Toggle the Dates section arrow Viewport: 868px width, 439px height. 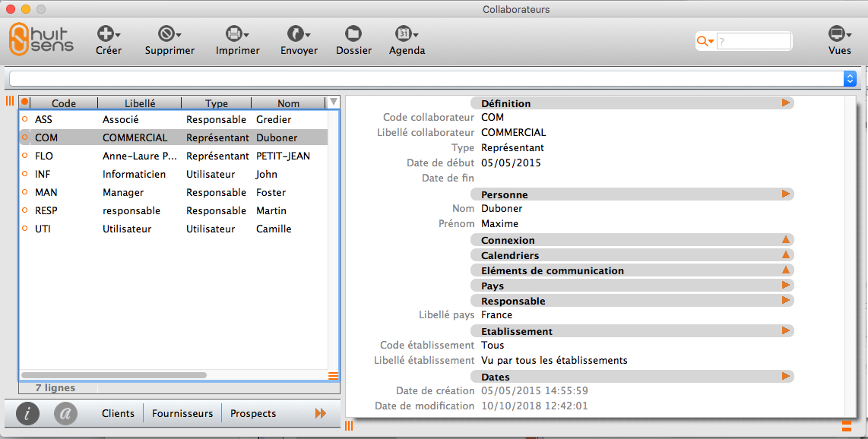coord(785,377)
